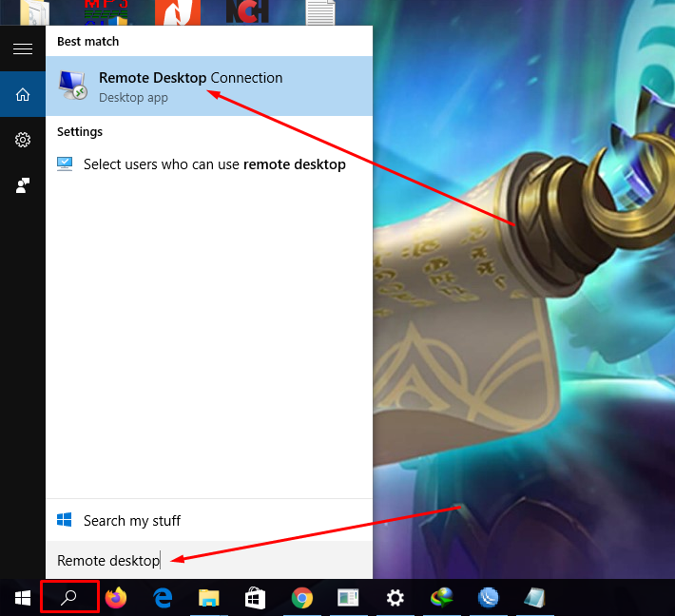Viewport: 675px width, 616px height.
Task: Open the gear settings icon in search sidebar
Action: pyautogui.click(x=23, y=140)
